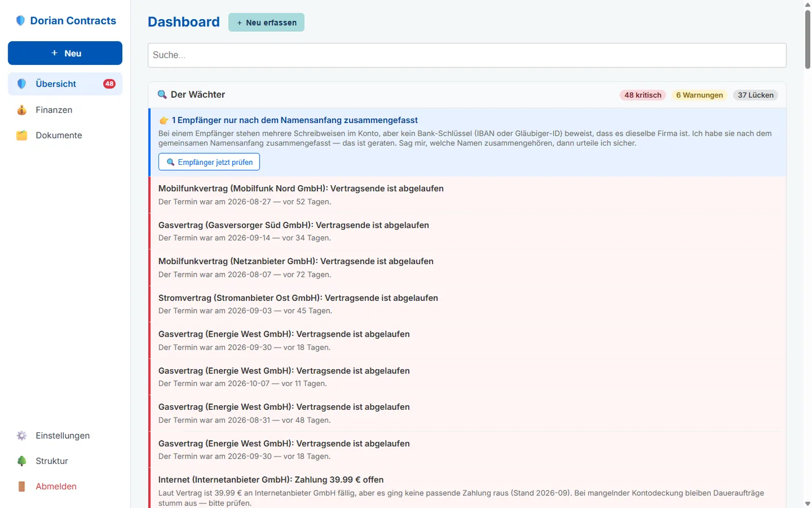Click the door icon for Abmelden
The width and height of the screenshot is (812, 508).
coord(21,487)
